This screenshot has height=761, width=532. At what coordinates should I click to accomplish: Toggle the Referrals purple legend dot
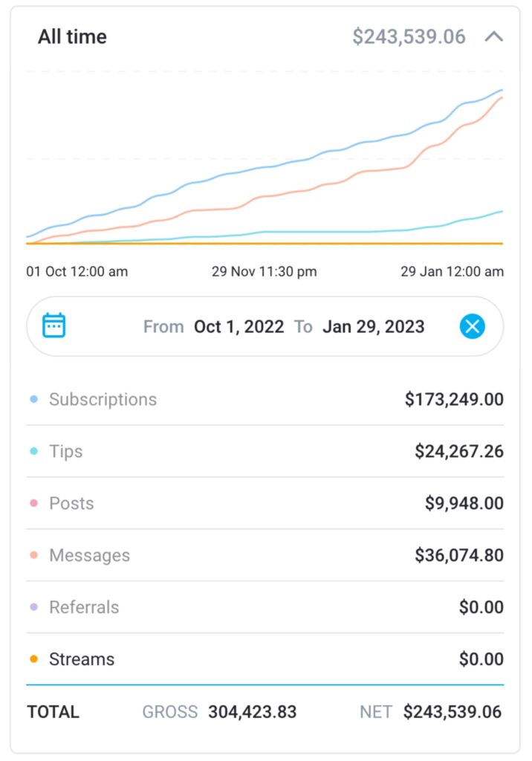pos(34,607)
